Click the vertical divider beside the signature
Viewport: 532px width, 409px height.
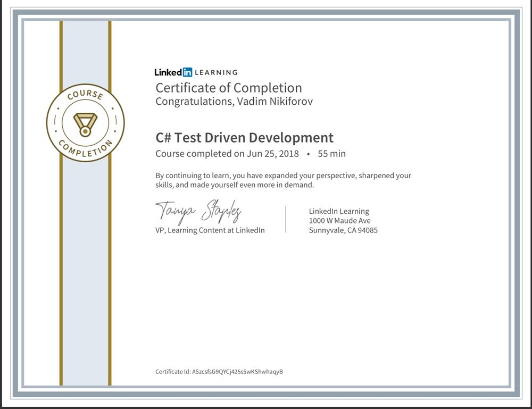pyautogui.click(x=286, y=219)
